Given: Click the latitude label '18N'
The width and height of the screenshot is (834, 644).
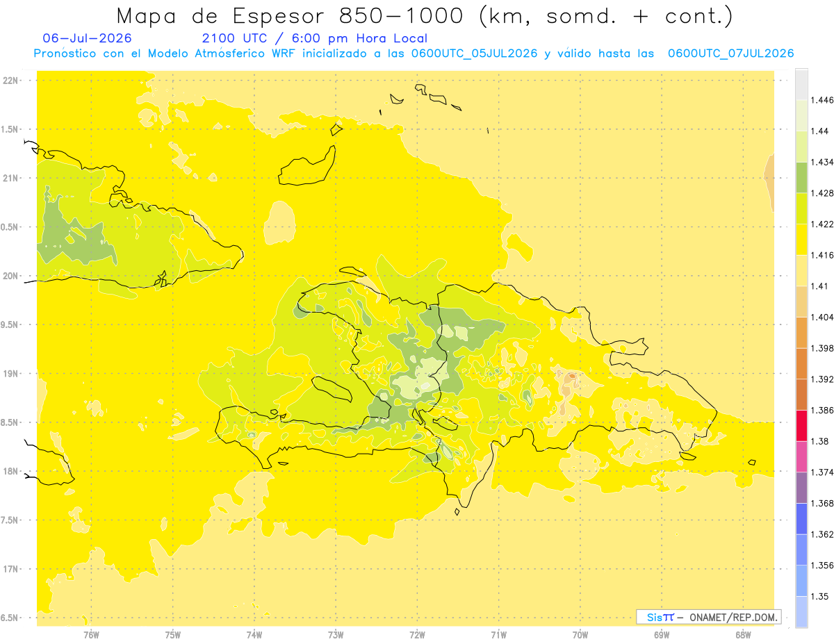Looking at the screenshot, I should (12, 471).
